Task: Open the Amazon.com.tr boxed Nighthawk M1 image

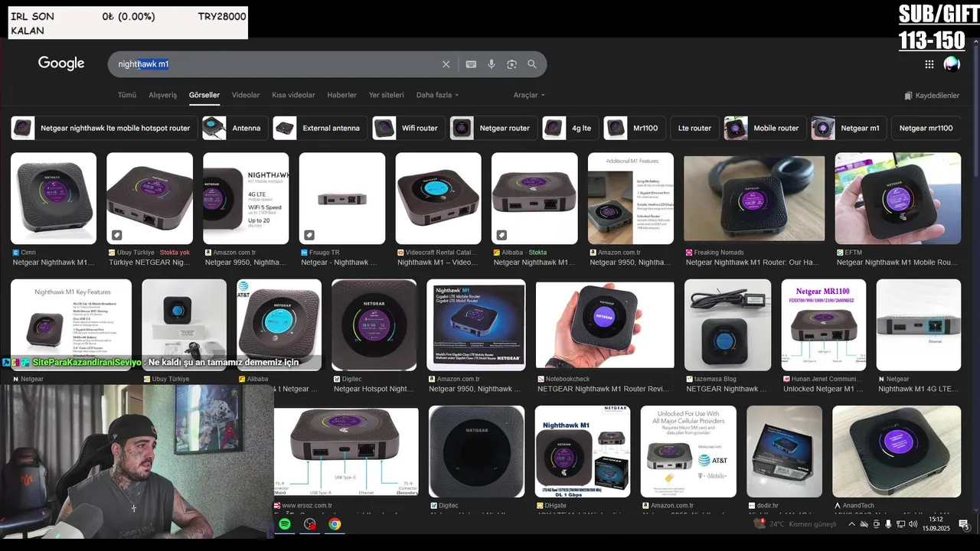Action: tap(476, 324)
